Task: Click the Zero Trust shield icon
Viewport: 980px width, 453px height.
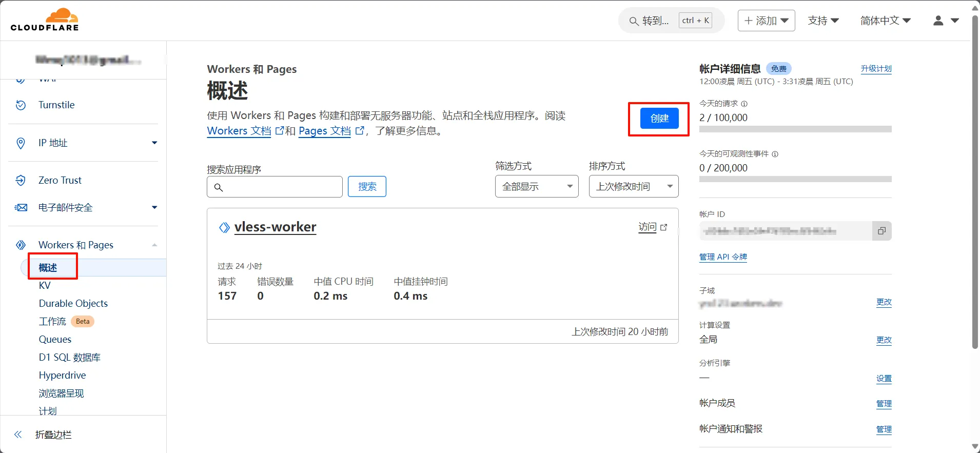Action: tap(21, 181)
